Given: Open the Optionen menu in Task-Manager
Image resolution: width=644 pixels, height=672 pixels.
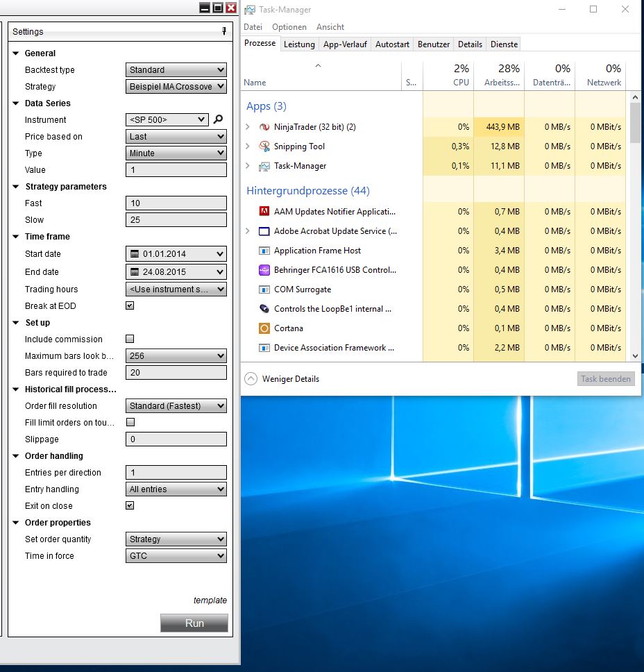Looking at the screenshot, I should 289,27.
